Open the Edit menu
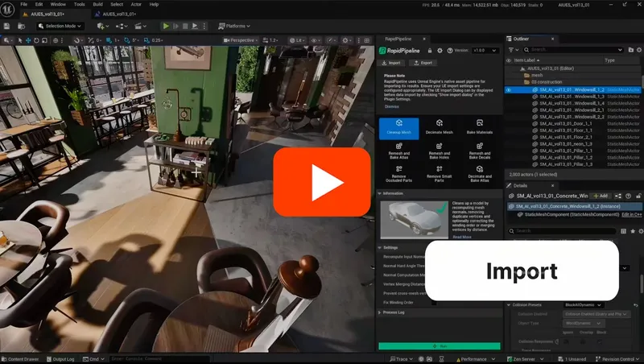The image size is (644, 364). point(39,4)
